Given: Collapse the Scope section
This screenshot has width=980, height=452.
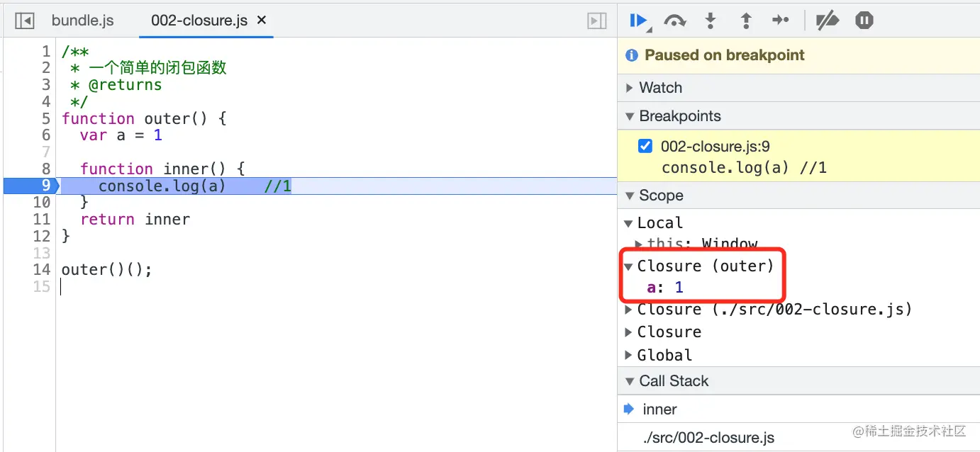Looking at the screenshot, I should pos(798,196).
